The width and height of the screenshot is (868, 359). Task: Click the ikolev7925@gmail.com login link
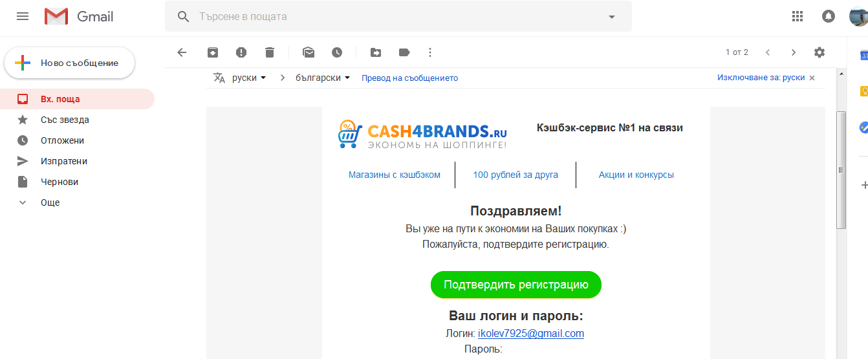click(531, 334)
